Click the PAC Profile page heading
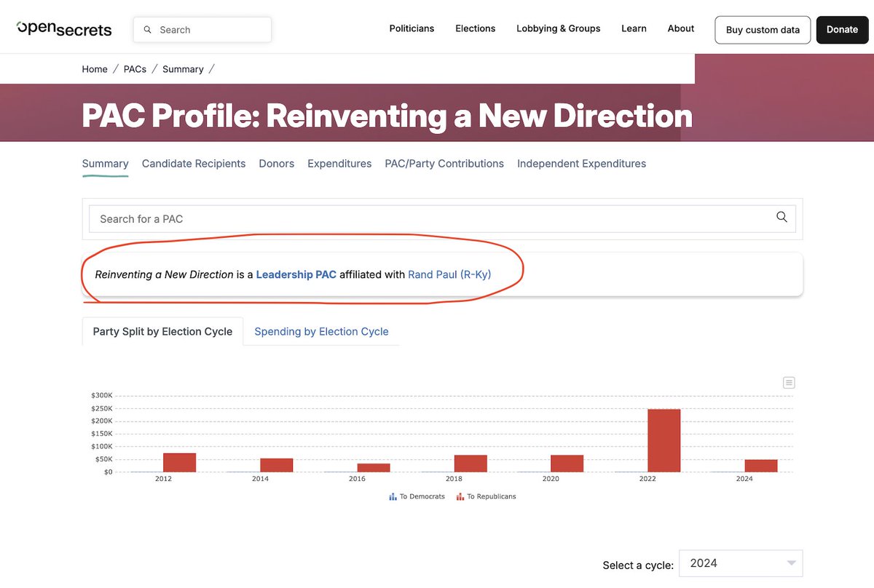This screenshot has height=588, width=874. coord(387,115)
